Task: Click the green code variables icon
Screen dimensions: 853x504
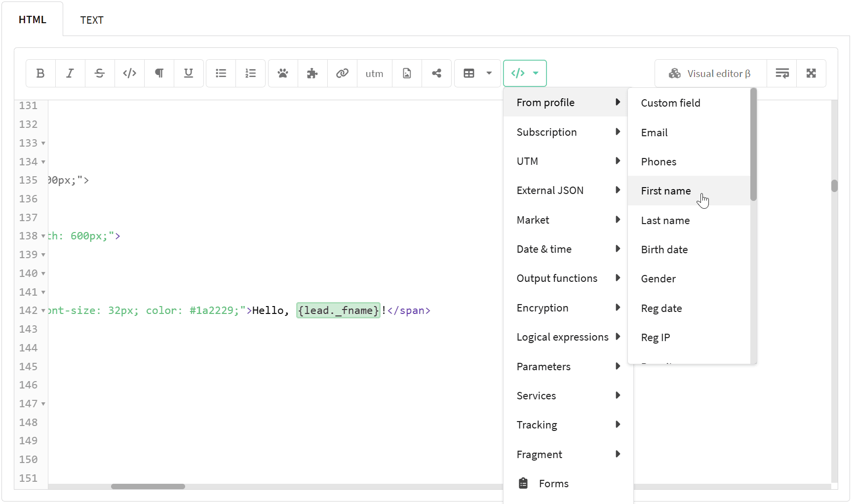Action: click(518, 74)
